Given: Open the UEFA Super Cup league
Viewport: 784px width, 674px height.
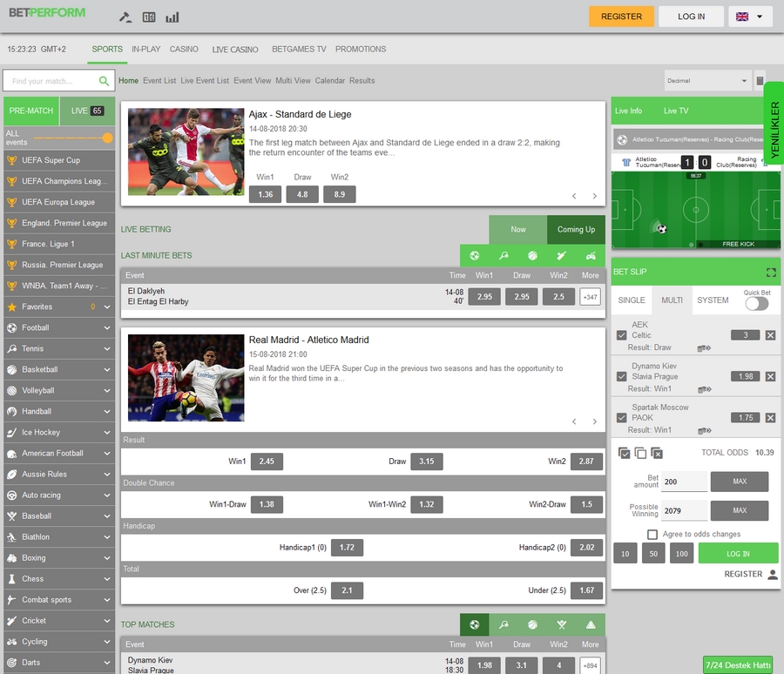Looking at the screenshot, I should (59, 160).
